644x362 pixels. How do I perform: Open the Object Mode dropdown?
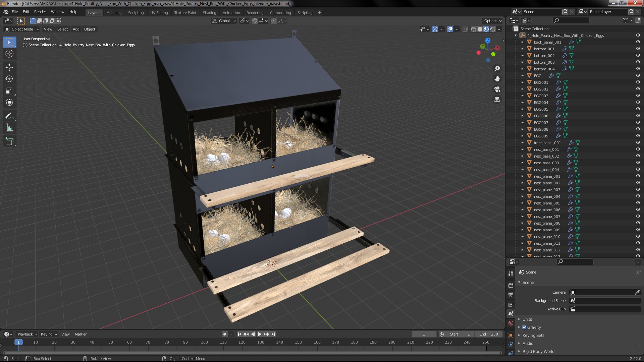point(22,29)
